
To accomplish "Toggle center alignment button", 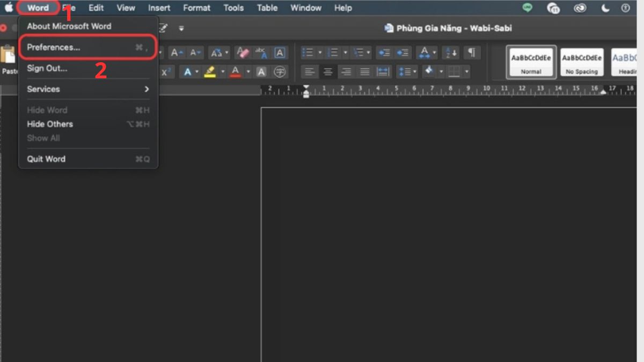I will 328,72.
